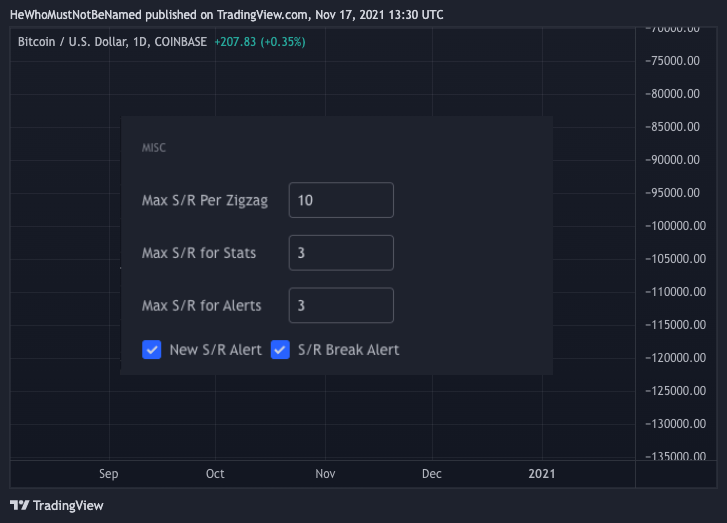
Task: Click the '-120000.00' price axis label
Action: point(676,357)
